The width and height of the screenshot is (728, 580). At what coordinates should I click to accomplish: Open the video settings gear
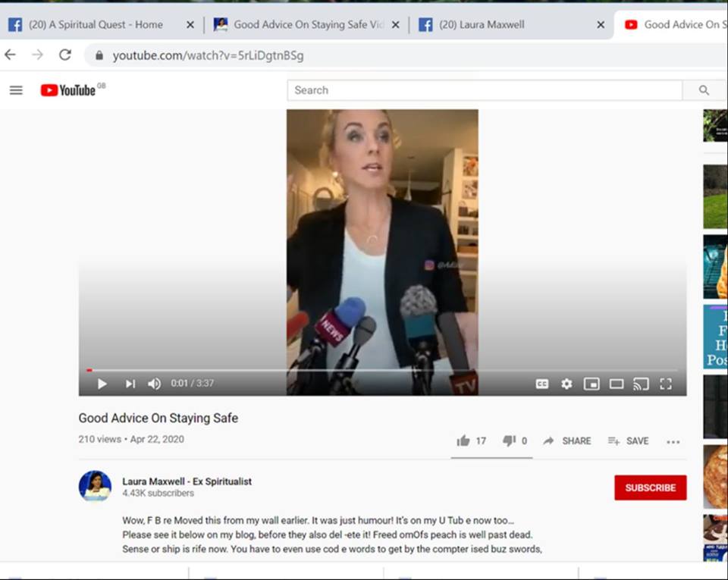tap(566, 384)
